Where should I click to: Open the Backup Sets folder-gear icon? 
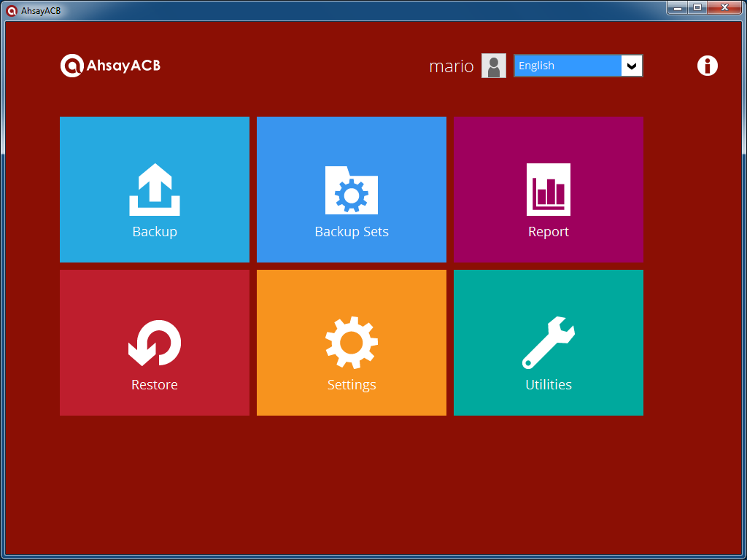[x=352, y=190]
